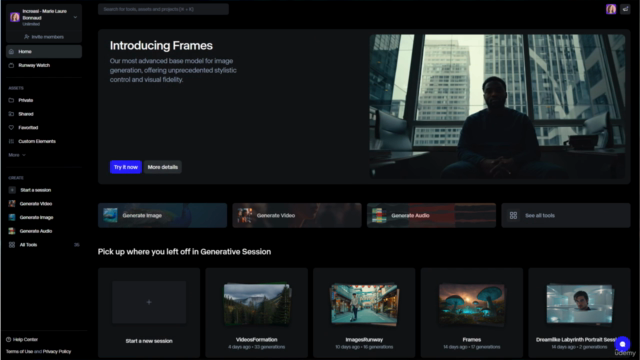
Task: Expand the workspace account dropdown
Action: [75, 17]
